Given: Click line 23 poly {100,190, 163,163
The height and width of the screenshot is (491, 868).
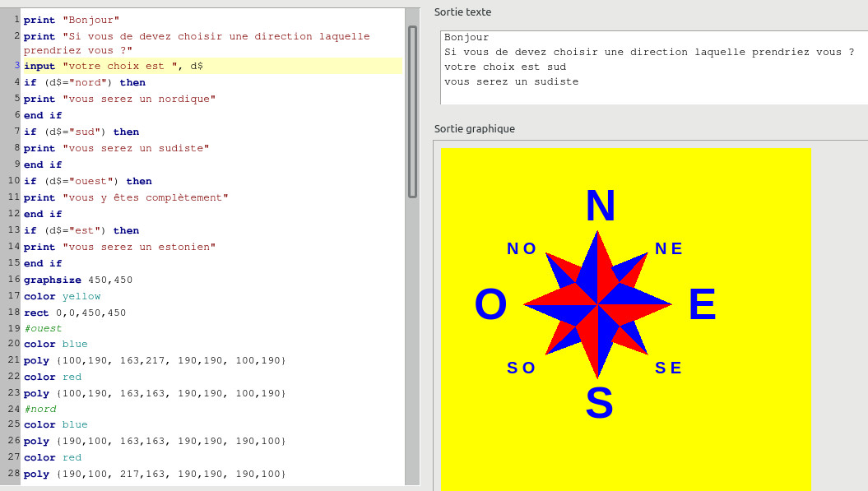Looking at the screenshot, I should 155,394.
